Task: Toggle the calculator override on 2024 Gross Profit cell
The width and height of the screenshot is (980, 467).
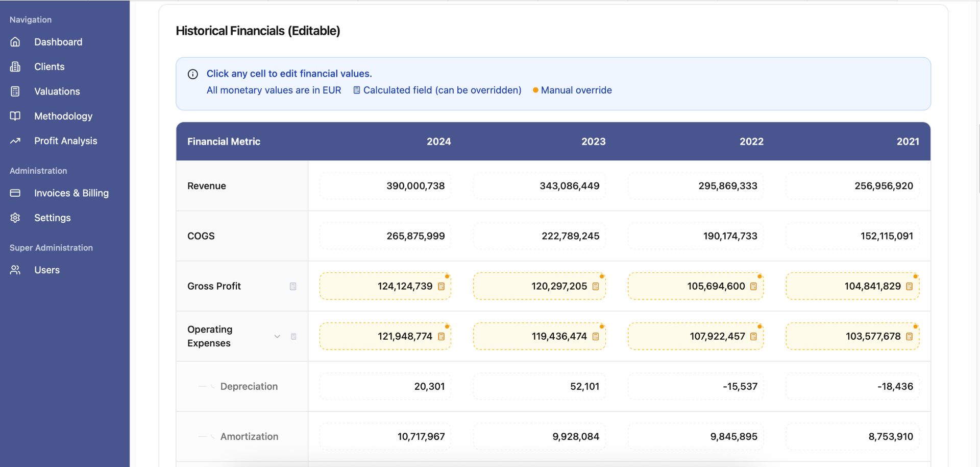Action: click(441, 287)
